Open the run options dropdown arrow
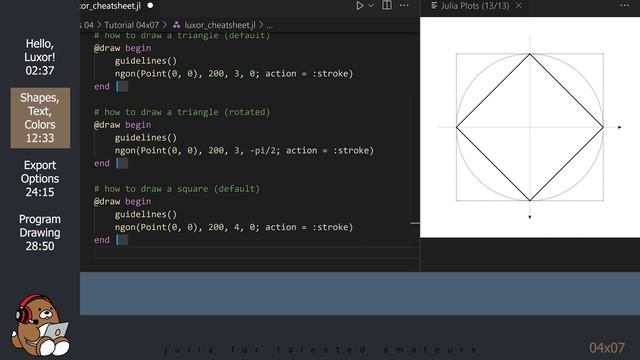Image resolution: width=640 pixels, height=360 pixels. point(371,6)
